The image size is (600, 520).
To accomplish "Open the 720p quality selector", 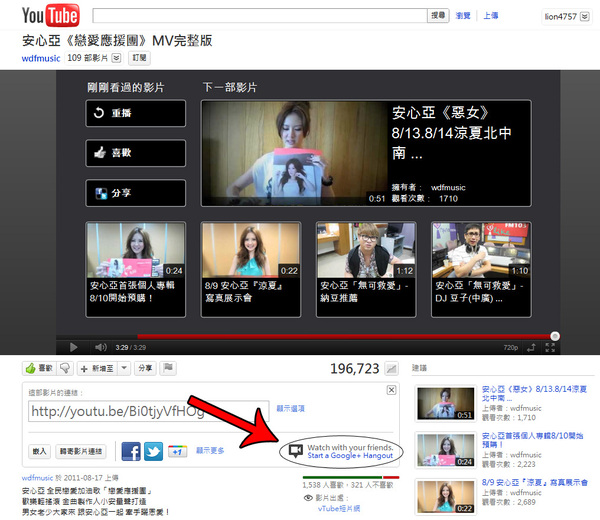I will pyautogui.click(x=510, y=347).
